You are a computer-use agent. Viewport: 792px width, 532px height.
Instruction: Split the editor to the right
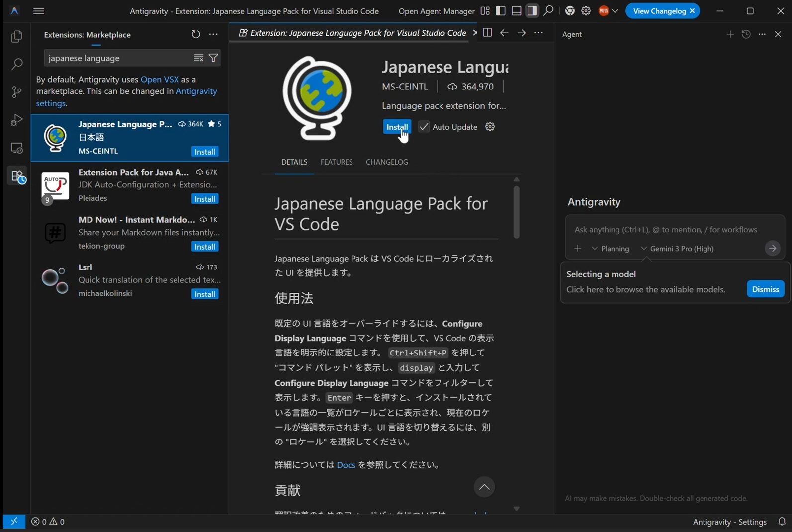(487, 33)
